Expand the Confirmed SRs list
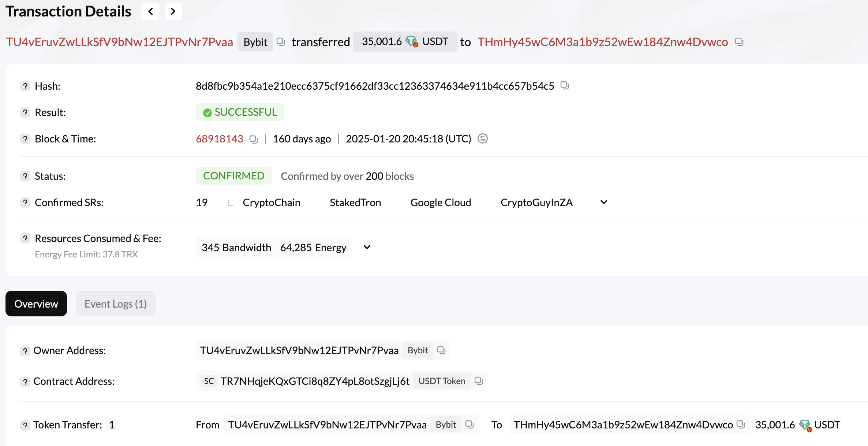868x446 pixels. click(x=604, y=202)
